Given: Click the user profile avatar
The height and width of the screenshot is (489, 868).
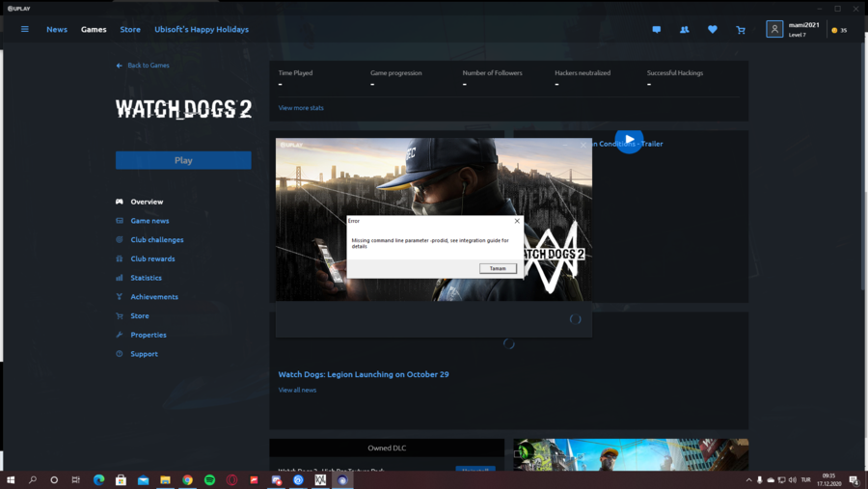Looking at the screenshot, I should pos(774,29).
